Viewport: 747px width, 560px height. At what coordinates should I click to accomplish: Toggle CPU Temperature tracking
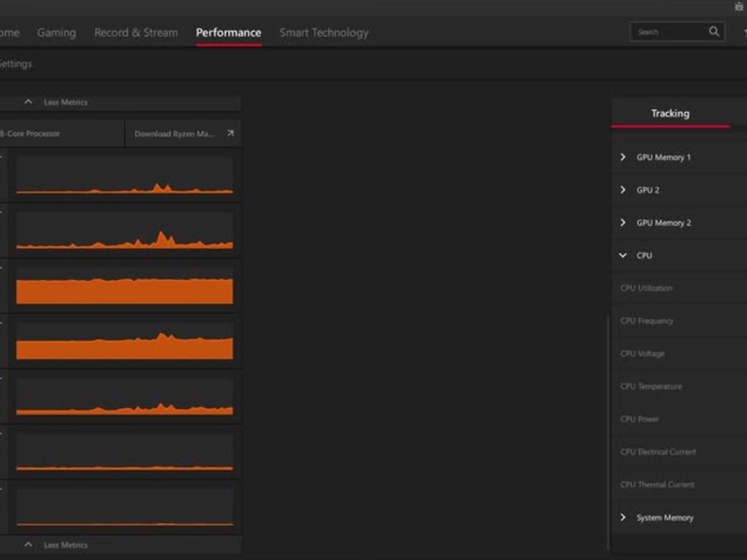(651, 386)
